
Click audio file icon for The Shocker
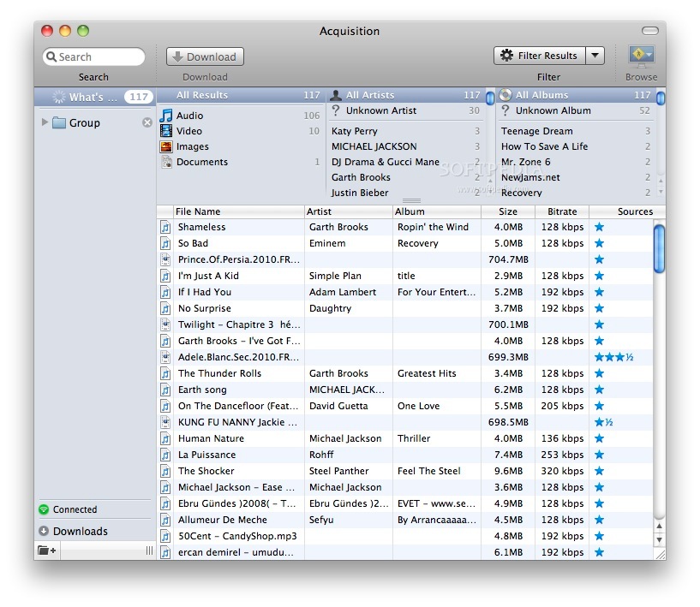pyautogui.click(x=165, y=471)
